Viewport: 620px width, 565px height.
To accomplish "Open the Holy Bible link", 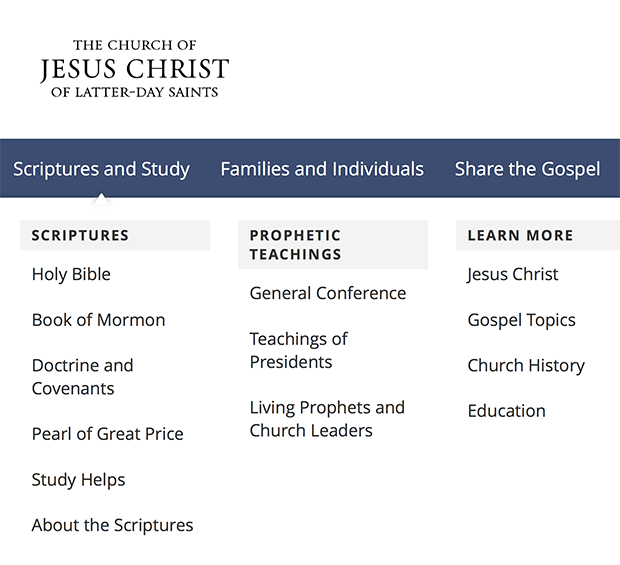I will pyautogui.click(x=71, y=274).
